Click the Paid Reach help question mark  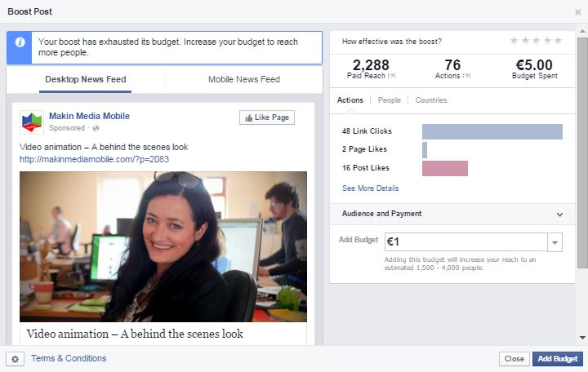pyautogui.click(x=391, y=76)
